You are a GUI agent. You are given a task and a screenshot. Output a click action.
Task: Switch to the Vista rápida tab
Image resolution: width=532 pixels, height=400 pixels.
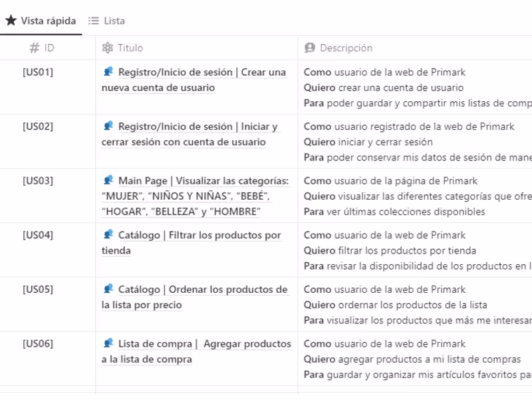pyautogui.click(x=41, y=21)
